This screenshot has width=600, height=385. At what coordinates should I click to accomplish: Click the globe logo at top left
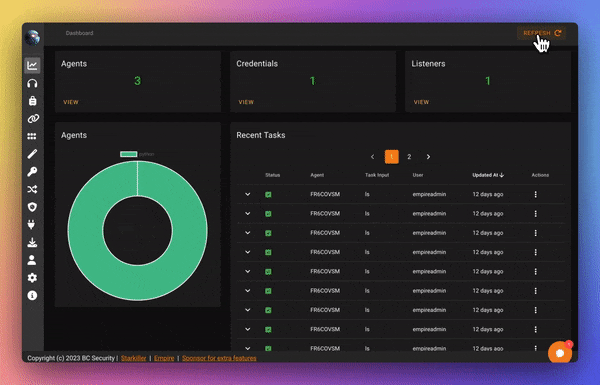32,38
